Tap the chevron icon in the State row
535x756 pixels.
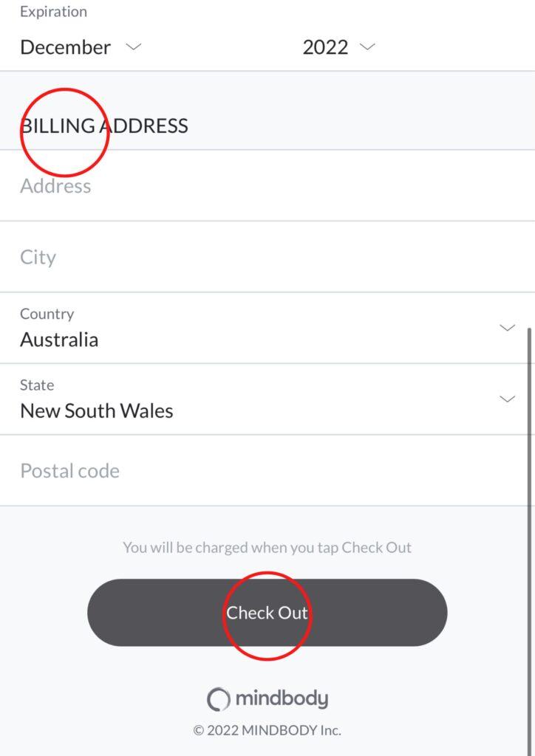point(507,399)
